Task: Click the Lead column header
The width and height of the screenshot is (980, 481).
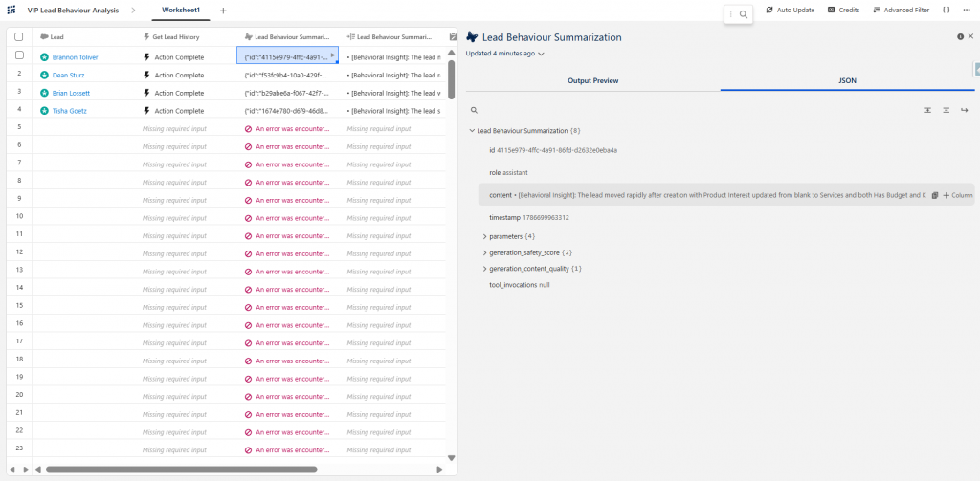Action: [x=83, y=37]
